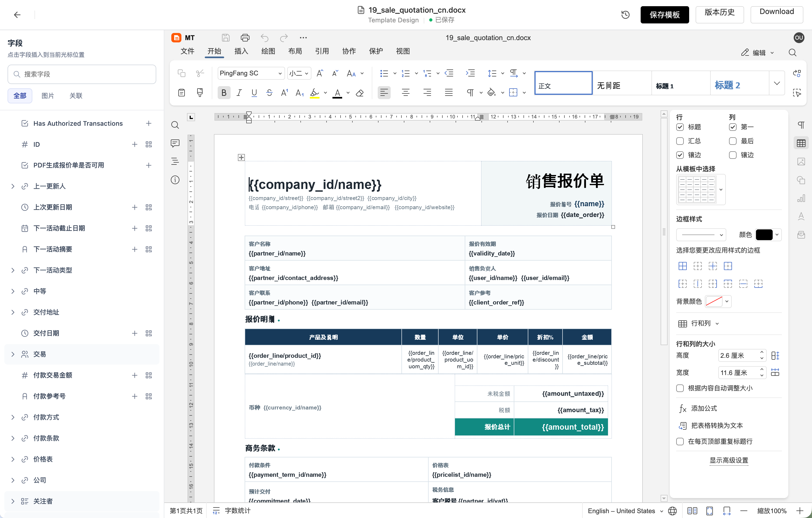Open the headings navigation icon in left rail
812x518 pixels.
coord(175,162)
